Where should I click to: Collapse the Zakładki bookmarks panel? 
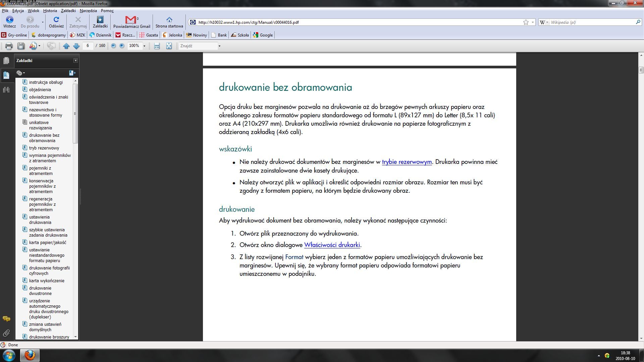click(x=75, y=61)
